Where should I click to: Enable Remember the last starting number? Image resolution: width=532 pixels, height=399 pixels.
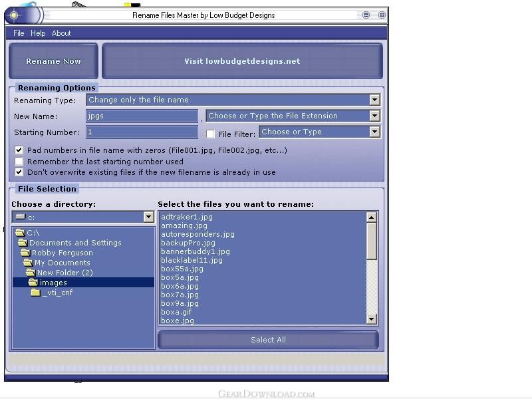click(x=19, y=161)
